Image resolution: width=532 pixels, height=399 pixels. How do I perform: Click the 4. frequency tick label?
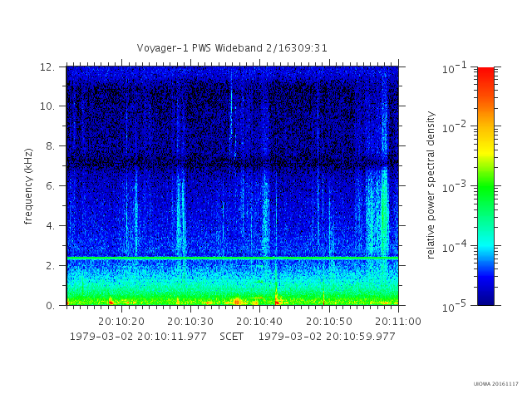(x=50, y=225)
